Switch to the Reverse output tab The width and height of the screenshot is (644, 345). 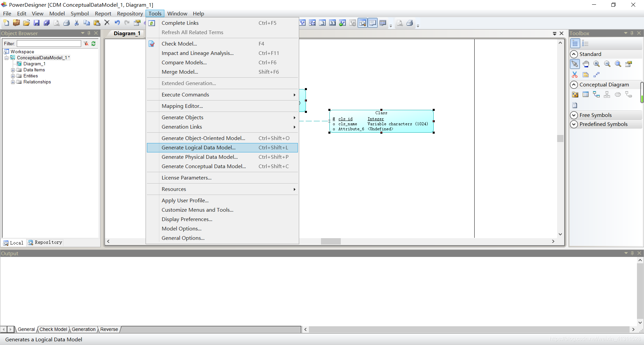(109, 329)
